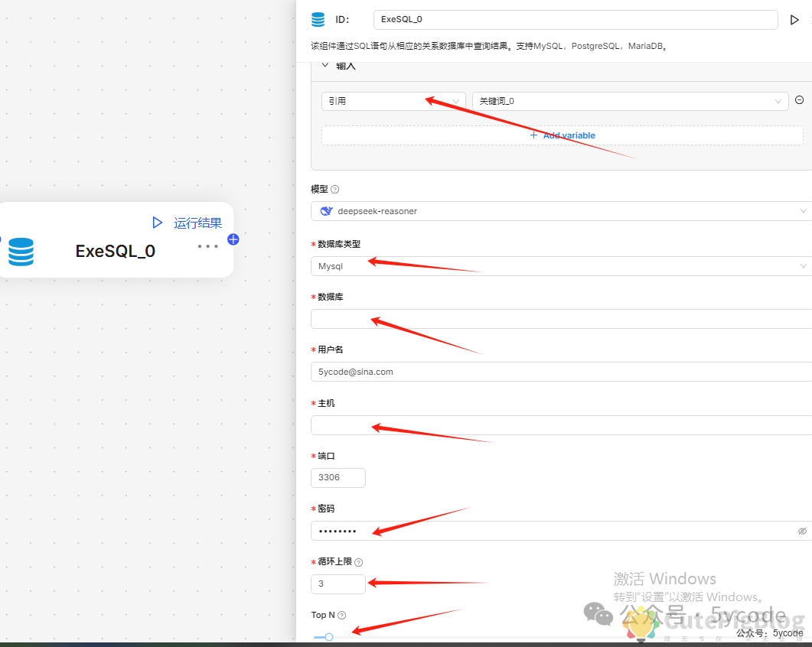812x647 pixels.
Task: Remove the 关键词_0 variable with the minus icon
Action: pyautogui.click(x=799, y=100)
